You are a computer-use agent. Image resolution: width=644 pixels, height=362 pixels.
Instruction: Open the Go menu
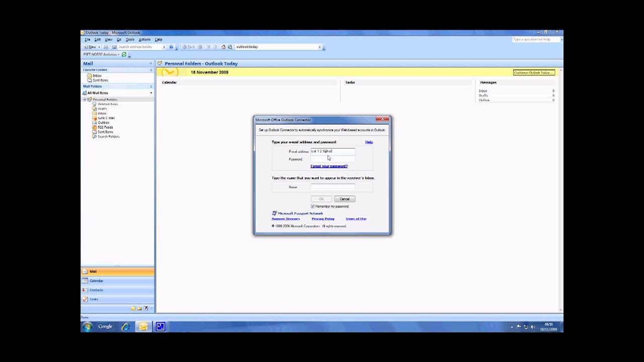119,39
